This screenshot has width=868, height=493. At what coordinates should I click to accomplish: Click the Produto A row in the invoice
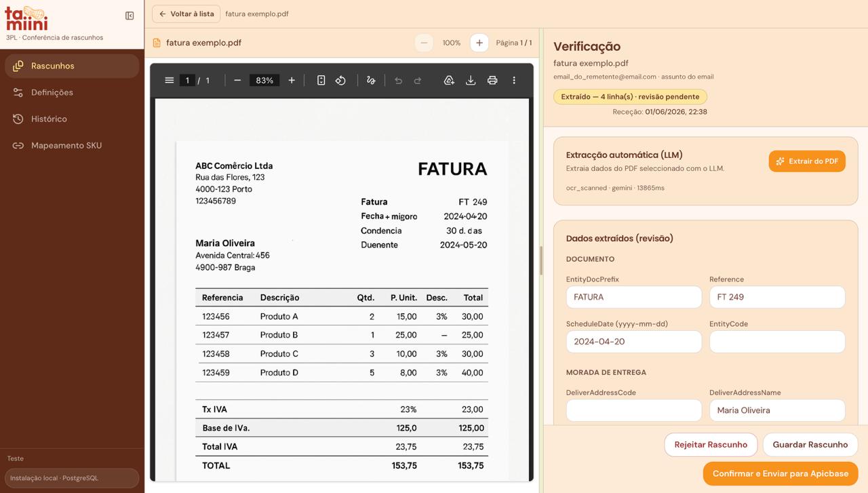tap(342, 317)
